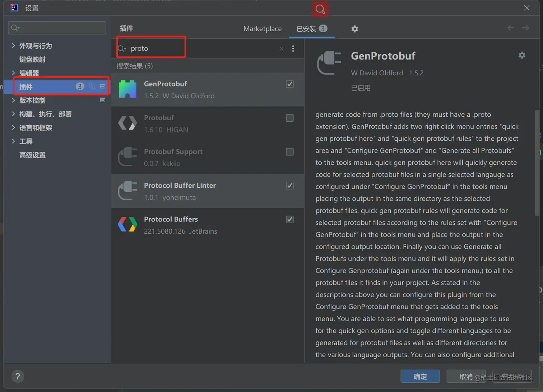Click the project-level icon beside 版本控制
The image size is (543, 392).
(103, 100)
